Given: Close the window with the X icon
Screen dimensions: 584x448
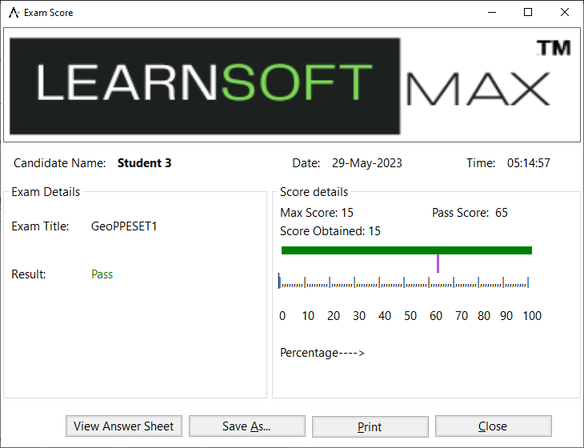Looking at the screenshot, I should [565, 12].
